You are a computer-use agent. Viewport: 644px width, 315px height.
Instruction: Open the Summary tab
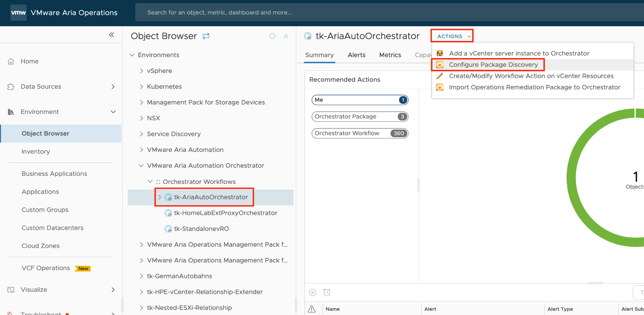click(x=319, y=55)
